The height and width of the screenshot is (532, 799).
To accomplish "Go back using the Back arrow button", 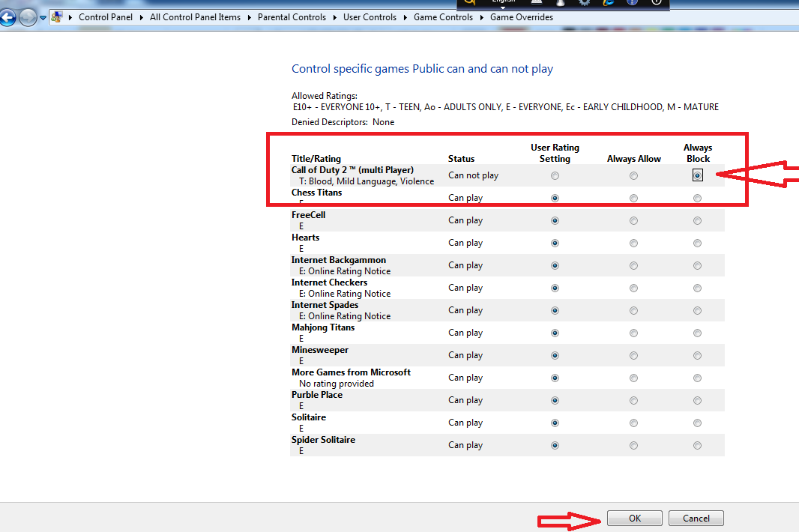I will coord(7,18).
